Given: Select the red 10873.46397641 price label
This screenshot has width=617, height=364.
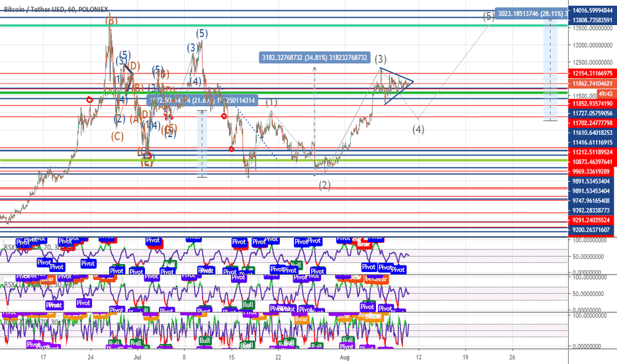Looking at the screenshot, I should (x=593, y=161).
